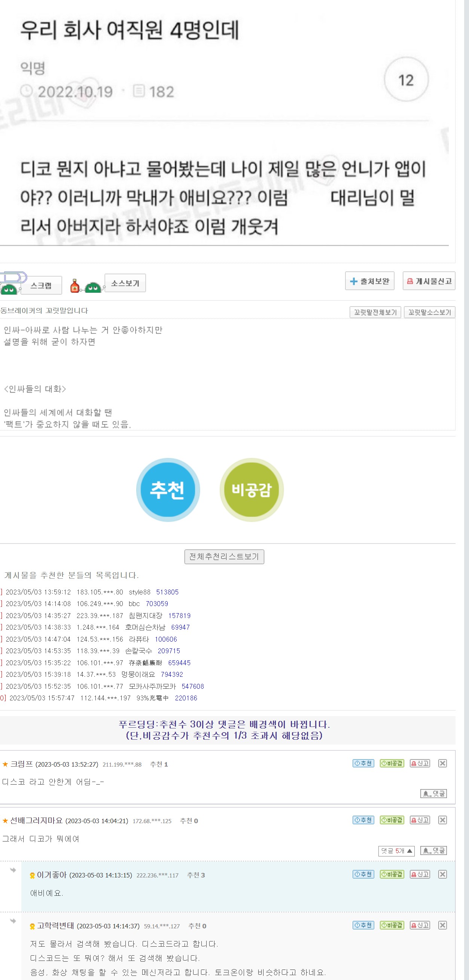Recommend 크림프's comment using small 추천
Image resolution: width=469 pixels, height=980 pixels.
point(363,763)
